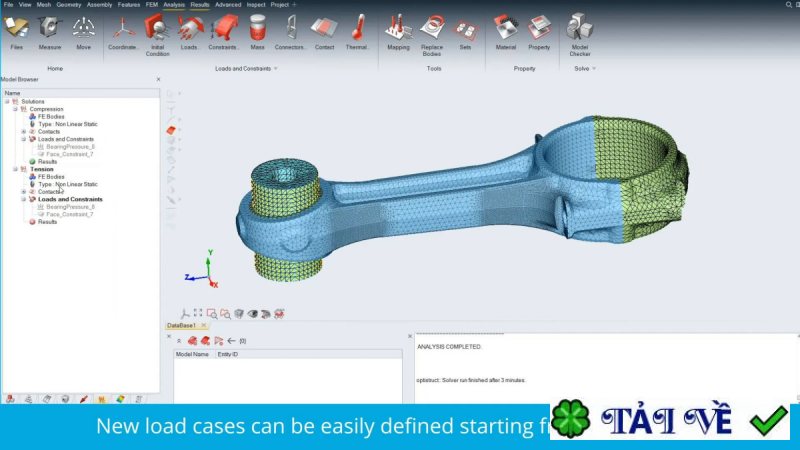Expand Contacts under Compression

pos(23,132)
